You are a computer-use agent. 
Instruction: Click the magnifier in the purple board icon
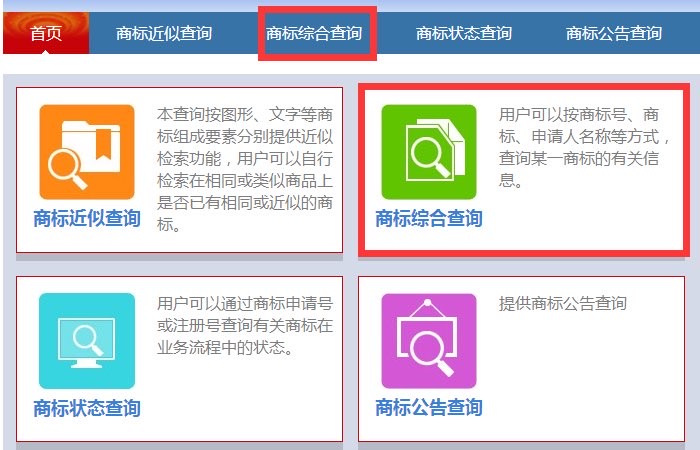(x=431, y=354)
